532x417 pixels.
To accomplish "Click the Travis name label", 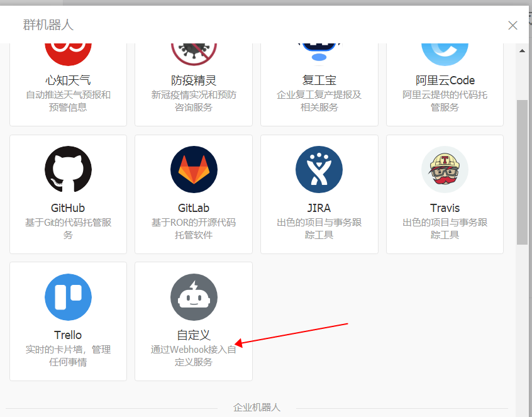I will click(x=445, y=208).
